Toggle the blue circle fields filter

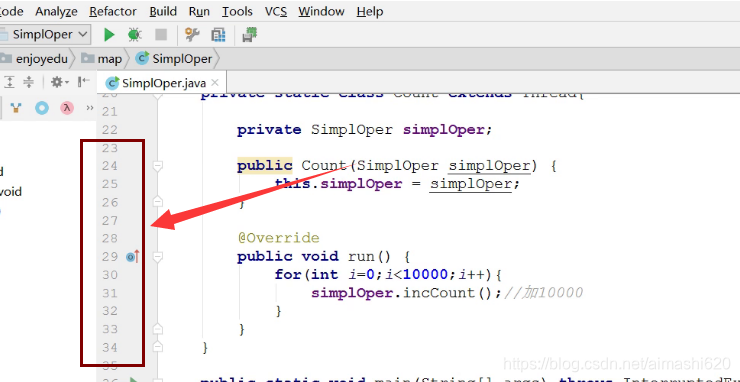[x=42, y=108]
